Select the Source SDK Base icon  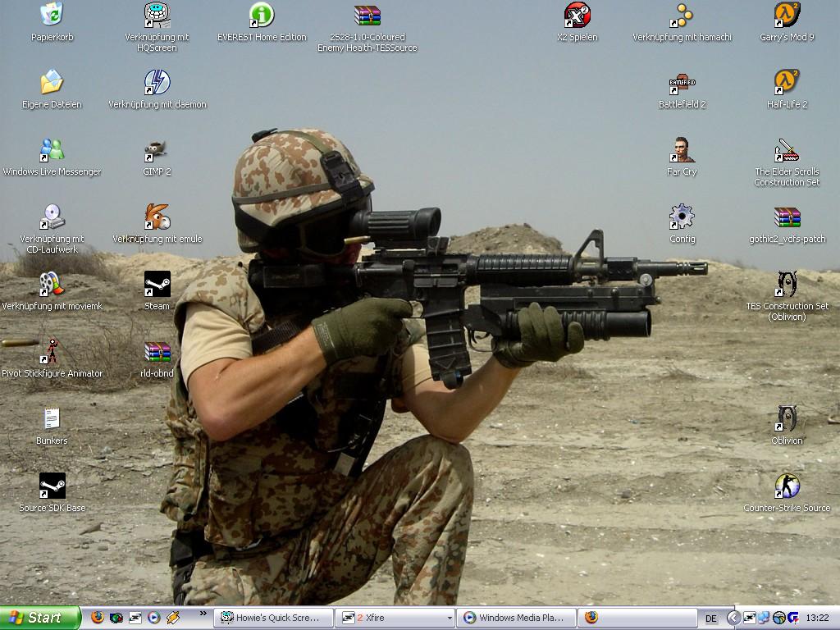[52, 486]
